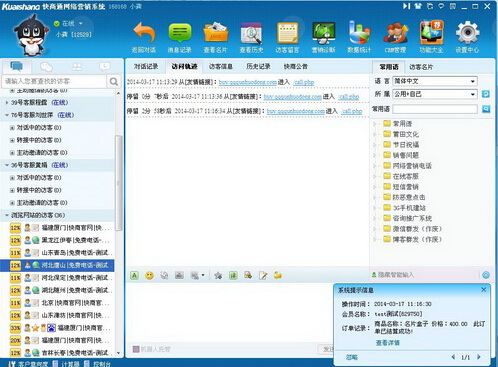The width and height of the screenshot is (498, 367).
Task: Switch to the 访客信息 tab
Action: (x=221, y=67)
